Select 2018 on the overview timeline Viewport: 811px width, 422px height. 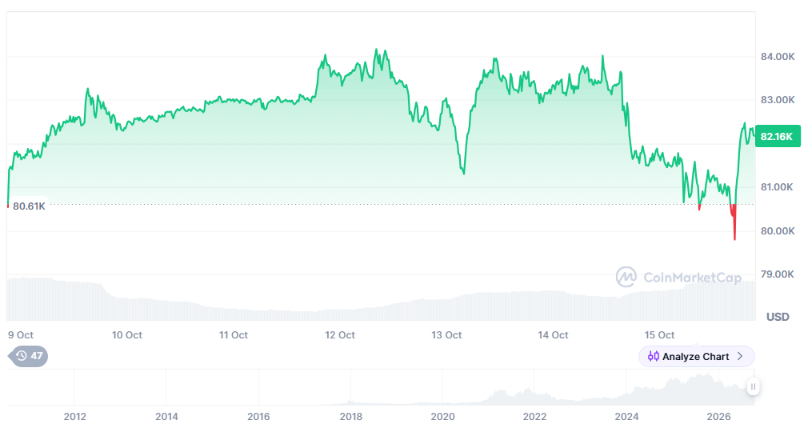point(351,416)
